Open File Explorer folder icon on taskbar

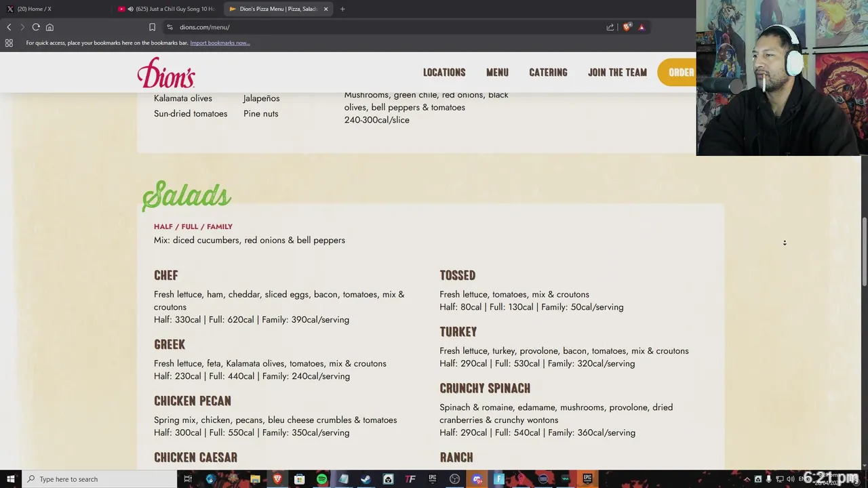pyautogui.click(x=255, y=479)
